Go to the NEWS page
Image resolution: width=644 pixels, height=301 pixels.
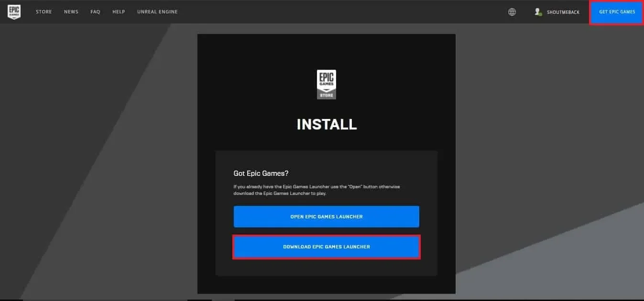pyautogui.click(x=71, y=12)
